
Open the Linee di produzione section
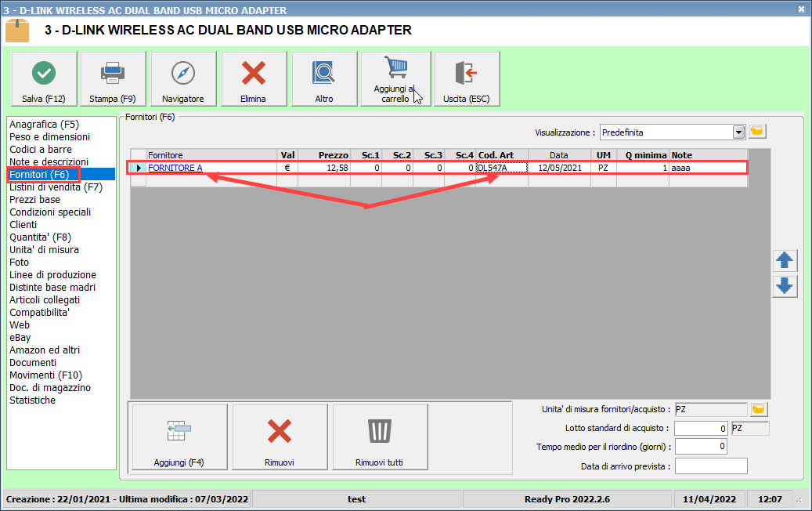click(x=52, y=274)
